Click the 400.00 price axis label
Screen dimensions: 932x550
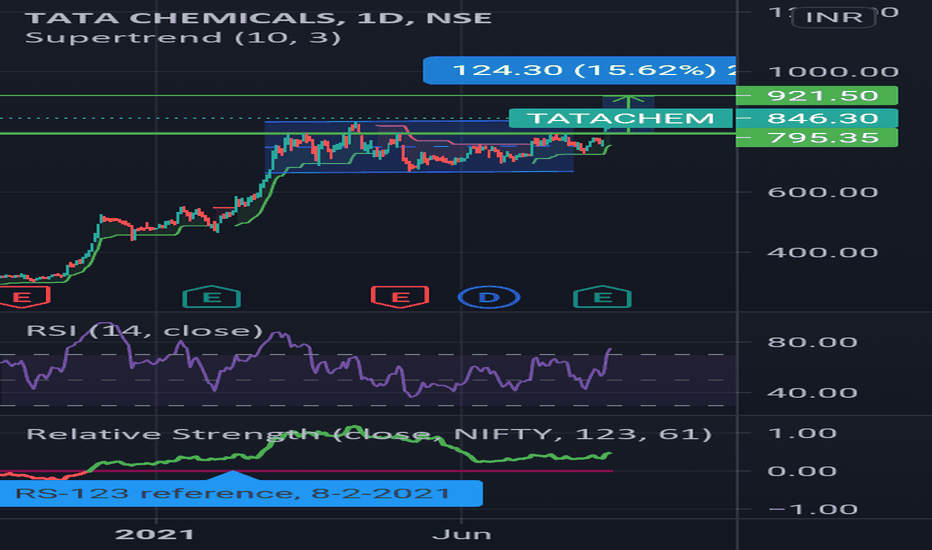point(823,252)
